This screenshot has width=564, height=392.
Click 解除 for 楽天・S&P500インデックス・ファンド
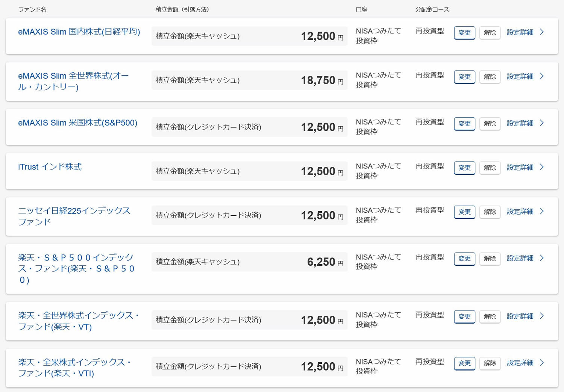pyautogui.click(x=490, y=259)
